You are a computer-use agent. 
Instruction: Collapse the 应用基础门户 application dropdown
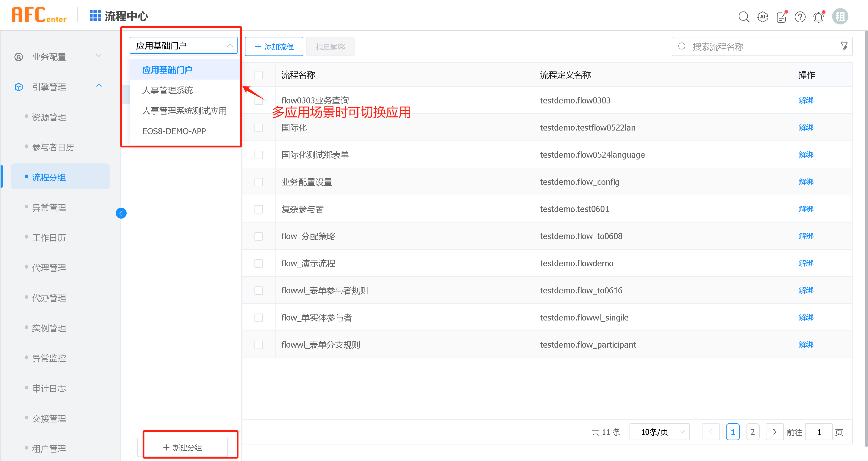point(183,46)
